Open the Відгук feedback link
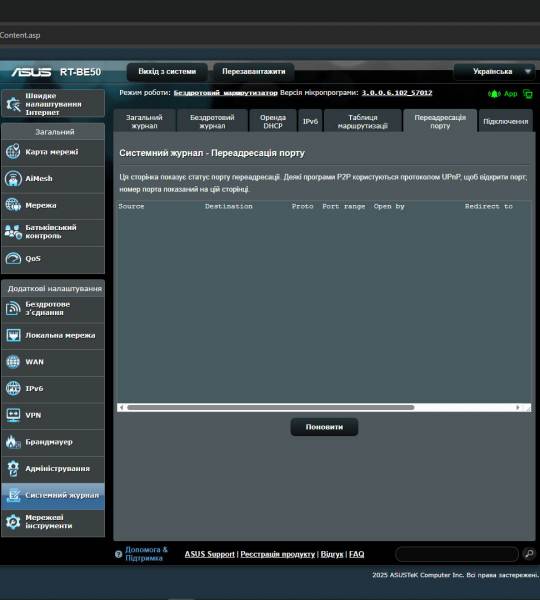 (332, 554)
